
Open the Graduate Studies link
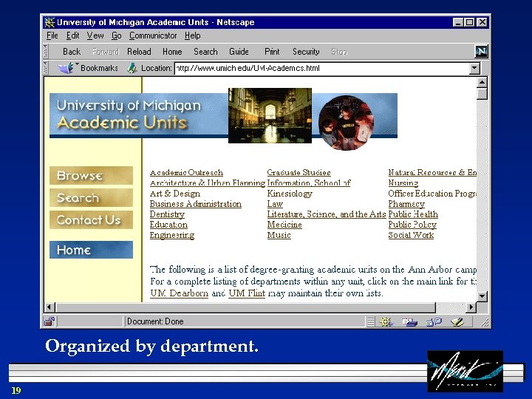click(299, 172)
